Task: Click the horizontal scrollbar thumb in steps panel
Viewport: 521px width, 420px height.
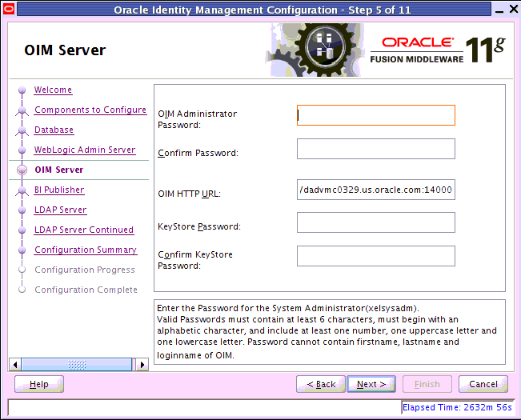Action: pyautogui.click(x=77, y=365)
